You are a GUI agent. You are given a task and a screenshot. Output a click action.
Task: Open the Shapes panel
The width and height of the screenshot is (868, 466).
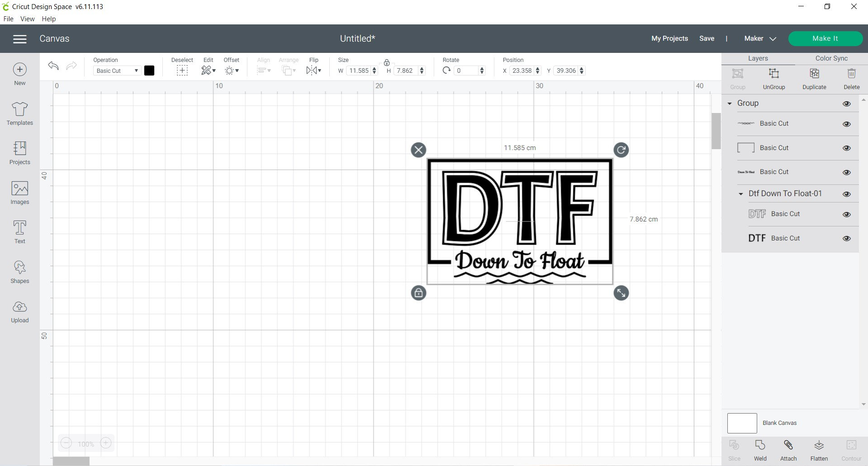(x=19, y=271)
